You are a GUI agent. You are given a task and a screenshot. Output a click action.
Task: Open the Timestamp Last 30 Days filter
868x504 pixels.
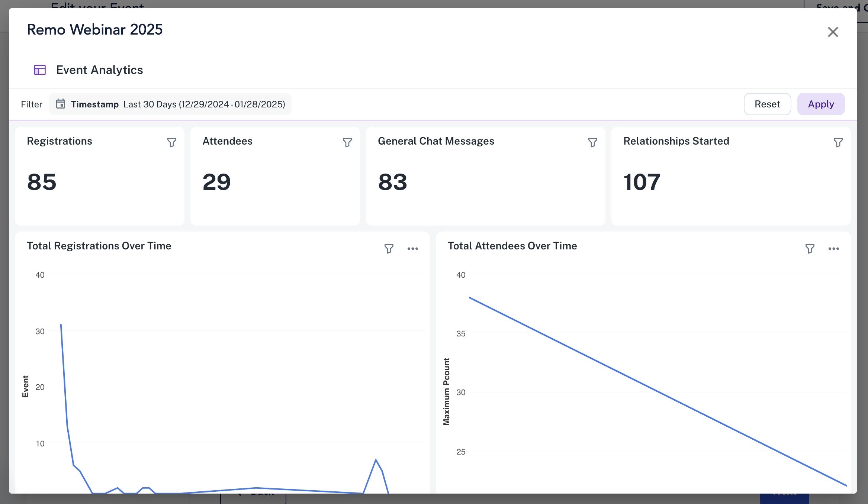tap(170, 104)
